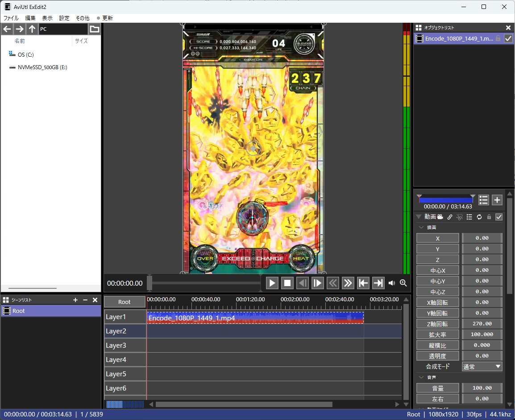Click the Z軸回転 value field 270.00

tap(482, 324)
